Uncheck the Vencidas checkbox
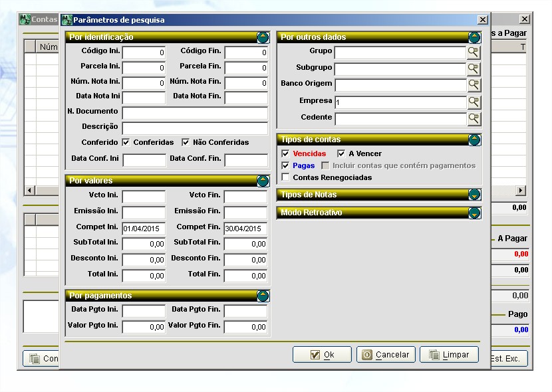This screenshot has width=552, height=392. click(x=286, y=153)
